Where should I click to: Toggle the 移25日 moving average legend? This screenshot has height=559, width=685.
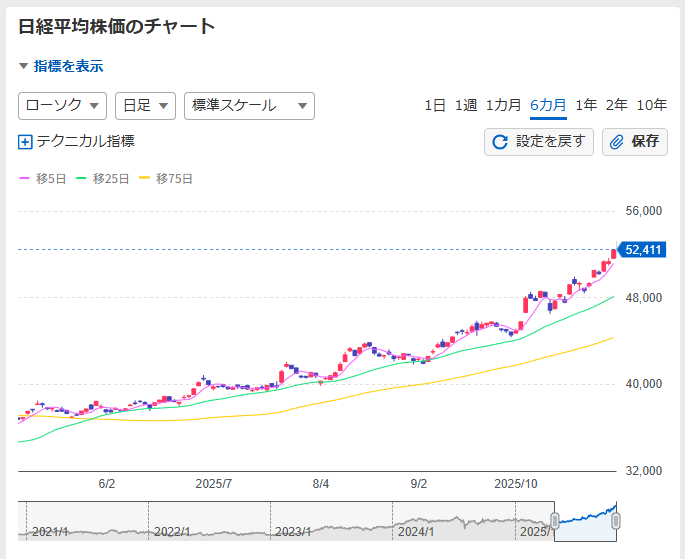(106, 179)
